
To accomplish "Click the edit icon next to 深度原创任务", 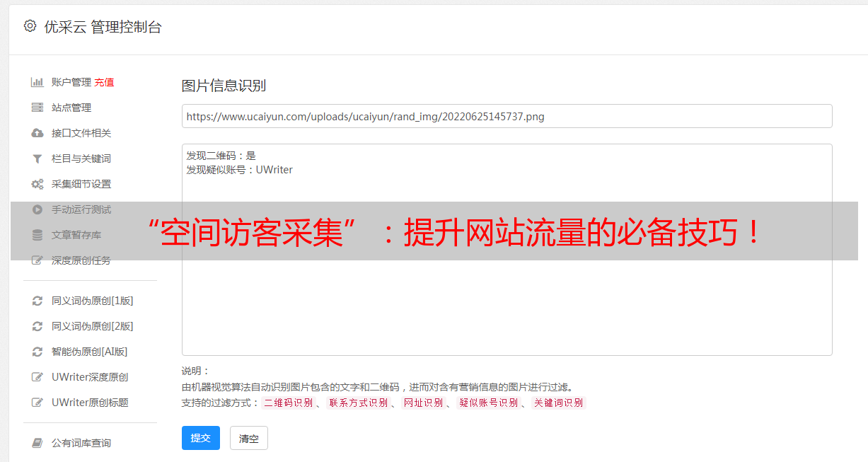I will (x=37, y=260).
